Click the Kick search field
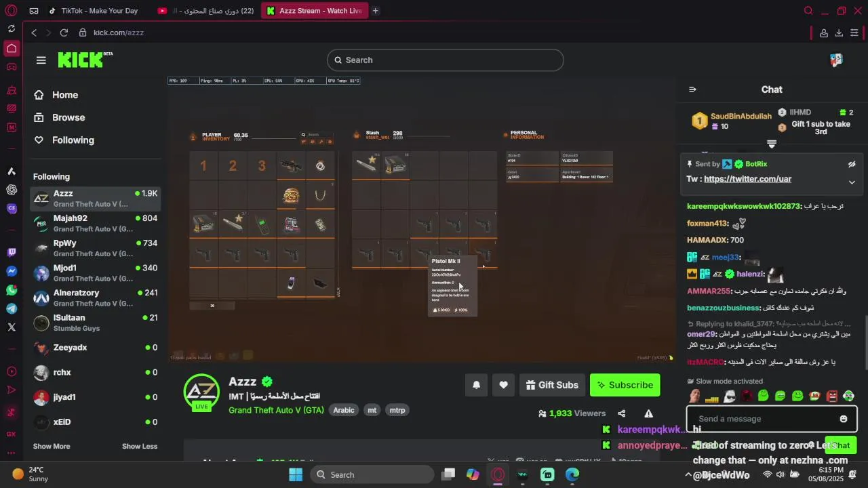 pyautogui.click(x=445, y=60)
